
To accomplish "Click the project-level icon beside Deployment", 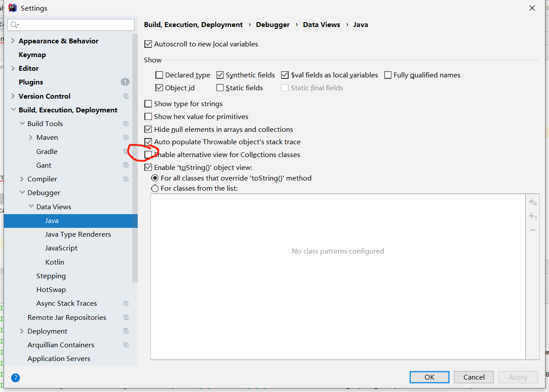I will point(126,331).
